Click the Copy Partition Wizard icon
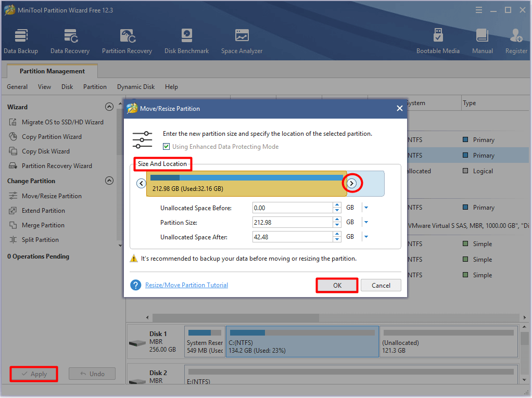This screenshot has width=532, height=398. [x=13, y=137]
